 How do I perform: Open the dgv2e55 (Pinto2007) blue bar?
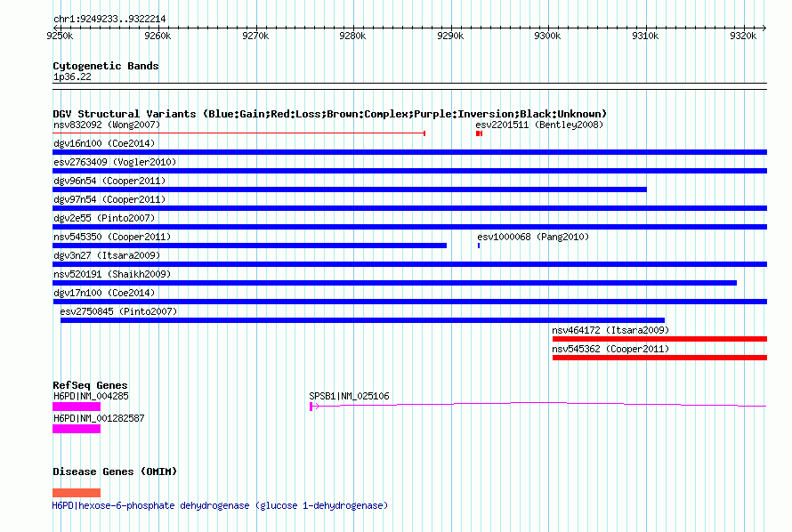[x=409, y=227]
